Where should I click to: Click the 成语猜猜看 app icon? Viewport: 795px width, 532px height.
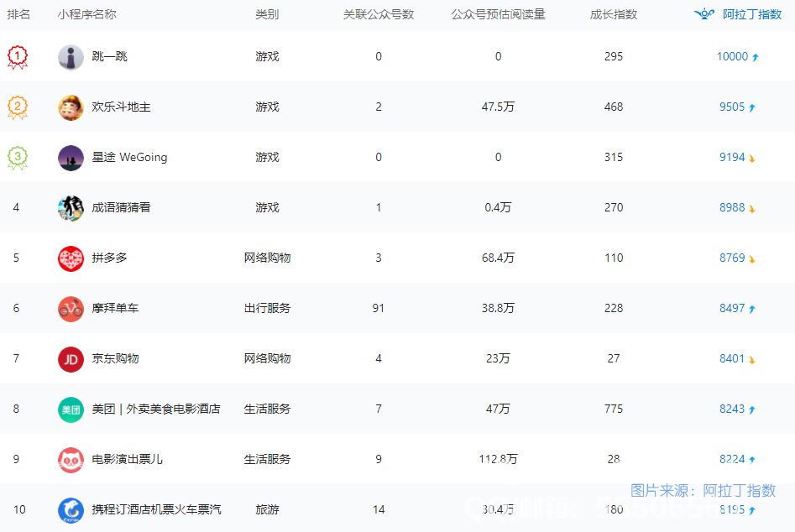tap(71, 208)
